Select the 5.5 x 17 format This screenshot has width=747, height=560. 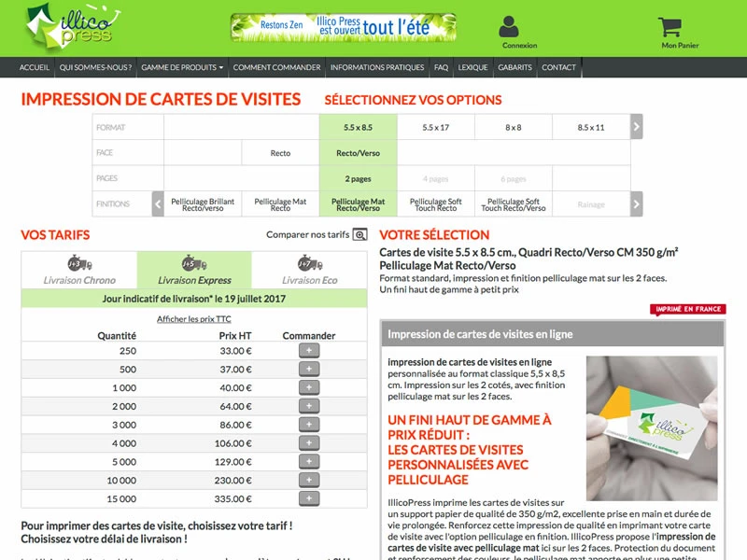tap(436, 127)
